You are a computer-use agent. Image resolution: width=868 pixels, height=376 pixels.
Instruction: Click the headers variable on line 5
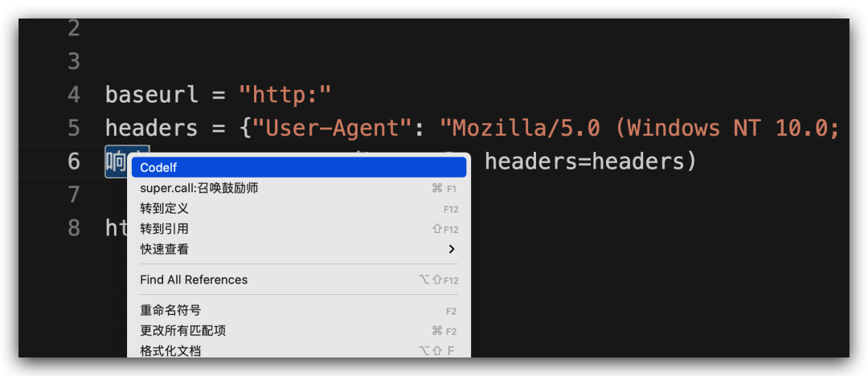(x=152, y=128)
